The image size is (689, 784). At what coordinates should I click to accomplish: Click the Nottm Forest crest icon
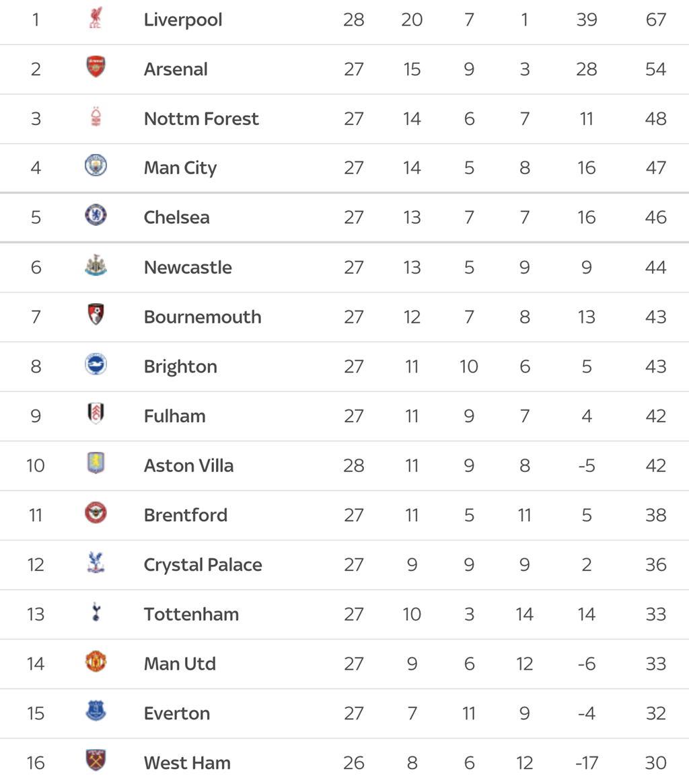96,116
